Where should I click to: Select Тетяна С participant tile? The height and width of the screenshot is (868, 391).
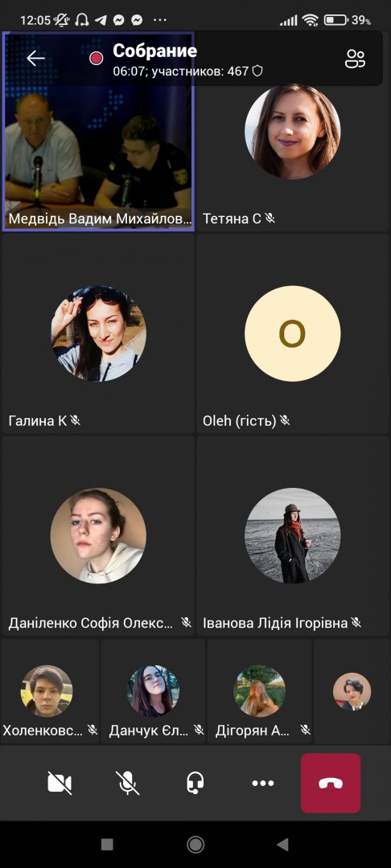[x=293, y=158]
